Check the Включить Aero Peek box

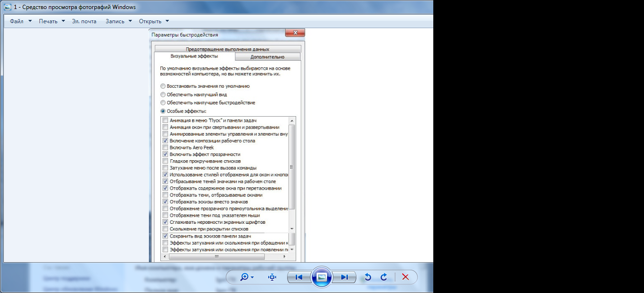point(165,147)
